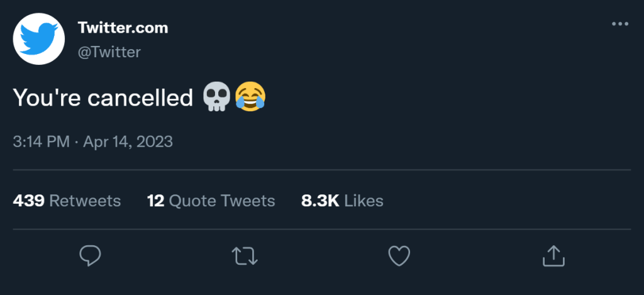Open the Twitter.com display name
644x295 pixels.
[x=123, y=28]
